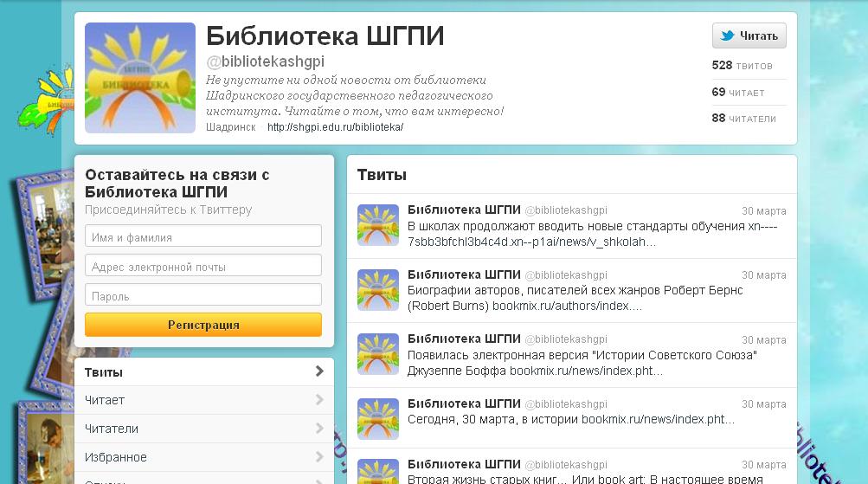The height and width of the screenshot is (484, 868).
Task: Click the chevron next to Твиты
Action: (x=319, y=371)
